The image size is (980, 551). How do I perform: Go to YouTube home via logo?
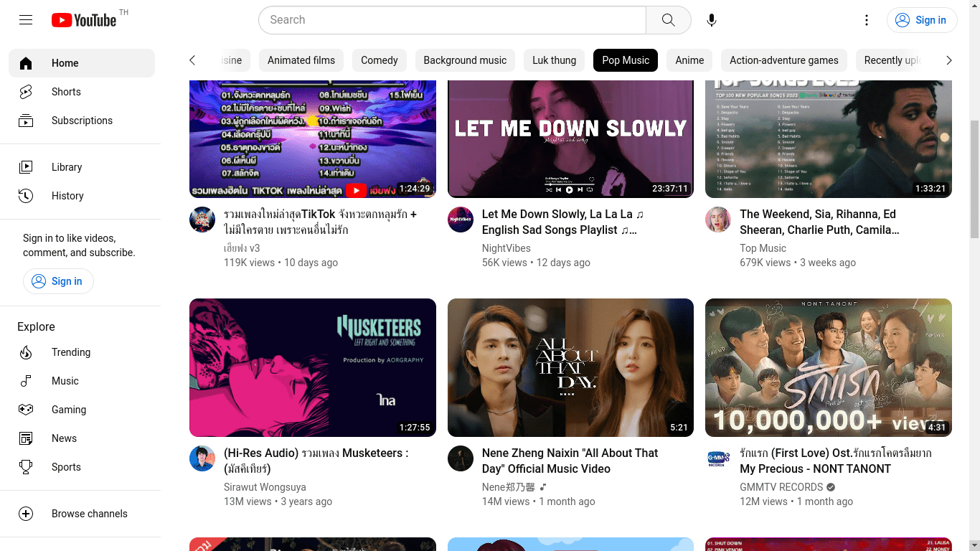click(84, 20)
